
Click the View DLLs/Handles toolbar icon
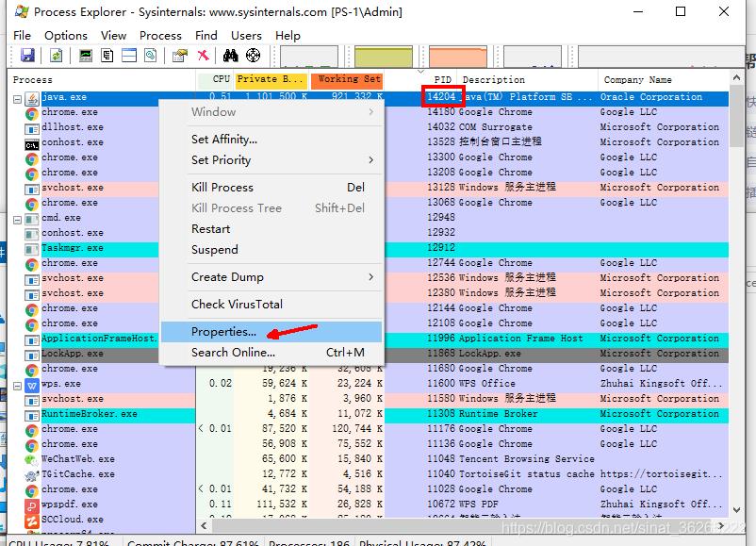click(151, 56)
